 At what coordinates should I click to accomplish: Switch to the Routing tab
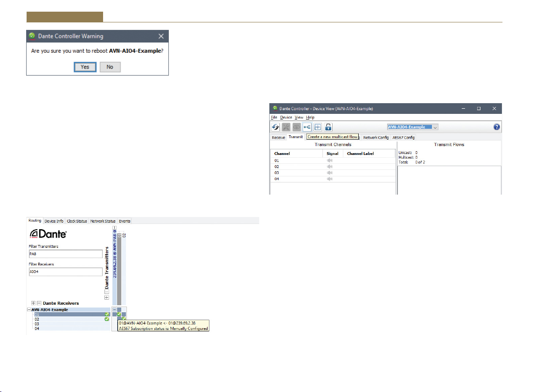coord(35,221)
